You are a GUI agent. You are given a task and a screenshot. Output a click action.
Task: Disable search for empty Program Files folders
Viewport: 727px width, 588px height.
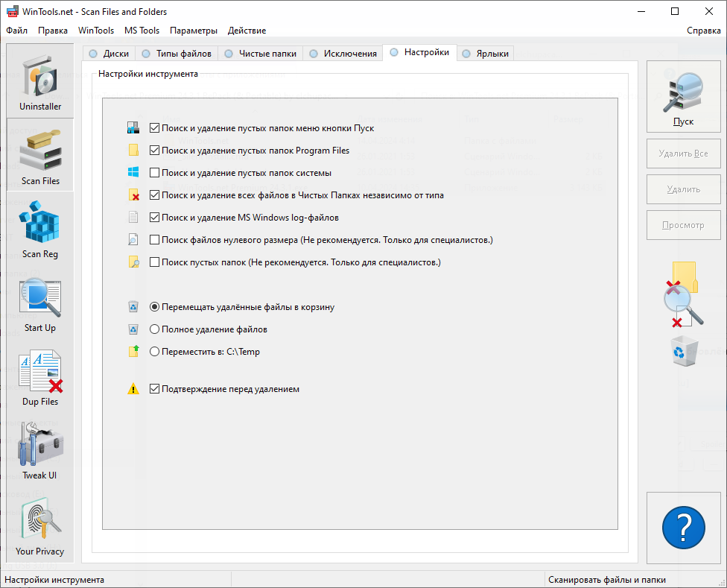pos(155,151)
